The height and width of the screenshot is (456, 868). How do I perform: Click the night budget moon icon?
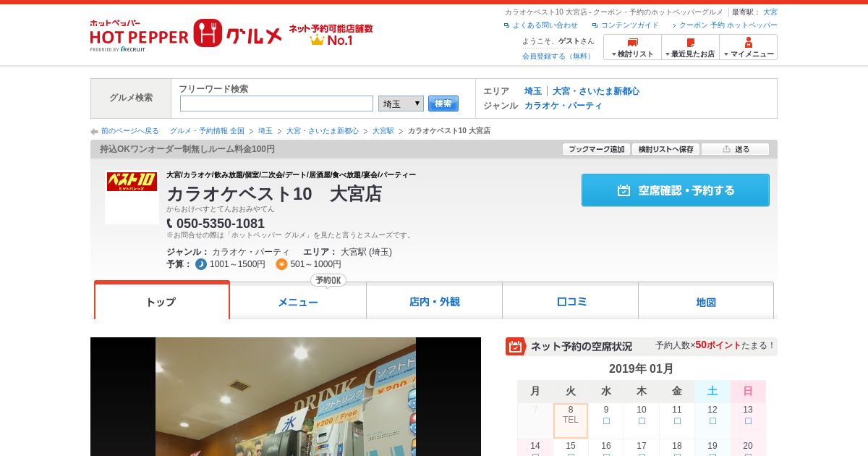[201, 264]
